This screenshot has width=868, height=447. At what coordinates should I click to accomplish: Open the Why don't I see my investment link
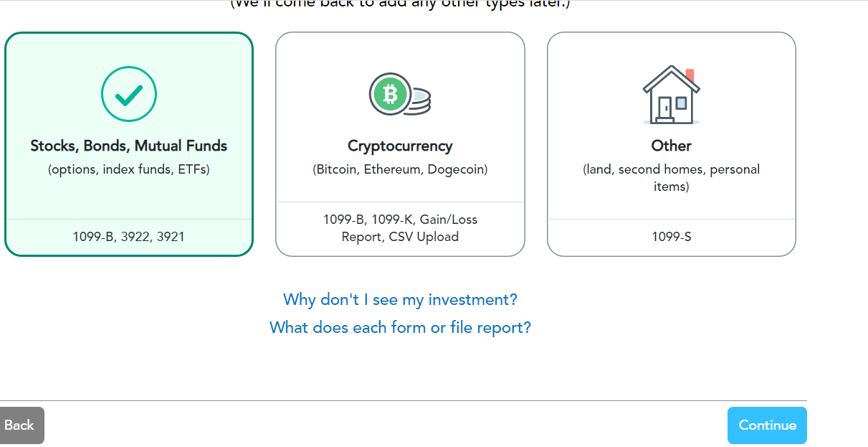pos(400,299)
